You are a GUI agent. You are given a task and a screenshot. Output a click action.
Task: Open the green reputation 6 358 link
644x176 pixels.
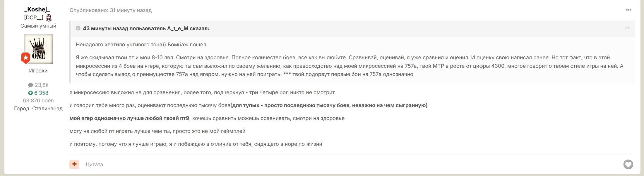(x=38, y=93)
